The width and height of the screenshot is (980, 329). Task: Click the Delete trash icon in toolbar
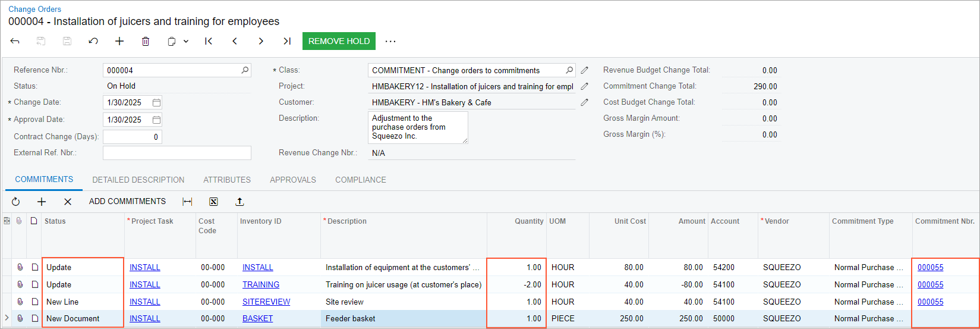146,41
